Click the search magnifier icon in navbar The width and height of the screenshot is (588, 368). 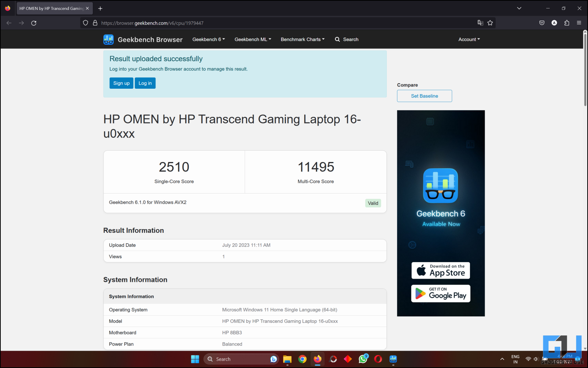337,39
